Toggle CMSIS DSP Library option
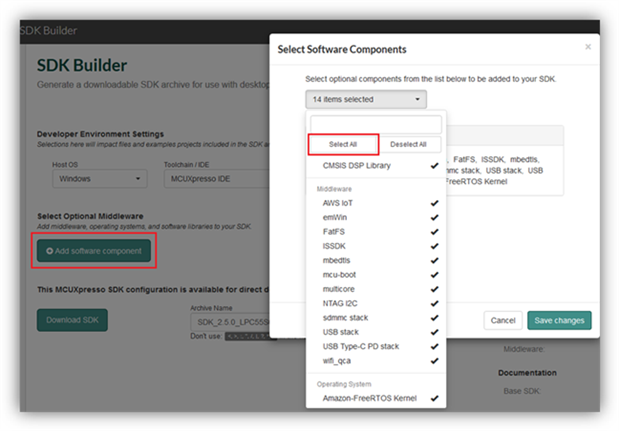The height and width of the screenshot is (431, 619). tap(376, 166)
